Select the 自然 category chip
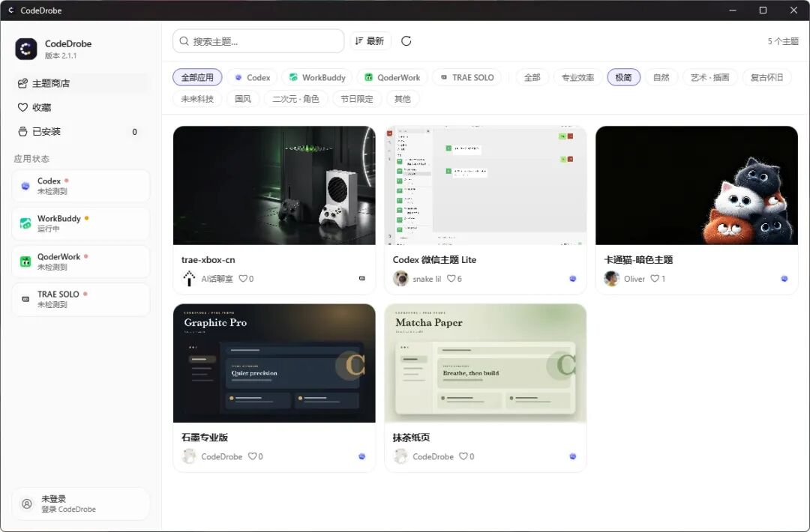Viewport: 810px width, 532px height. pos(661,77)
